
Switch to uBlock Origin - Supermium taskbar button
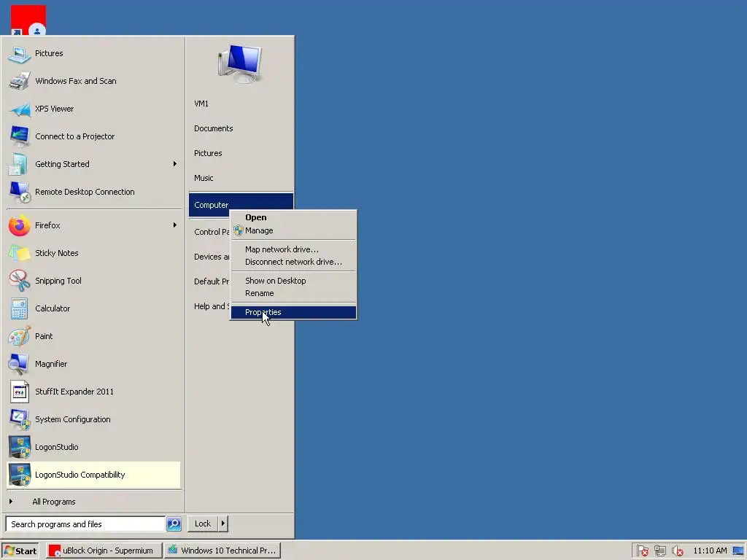(104, 551)
